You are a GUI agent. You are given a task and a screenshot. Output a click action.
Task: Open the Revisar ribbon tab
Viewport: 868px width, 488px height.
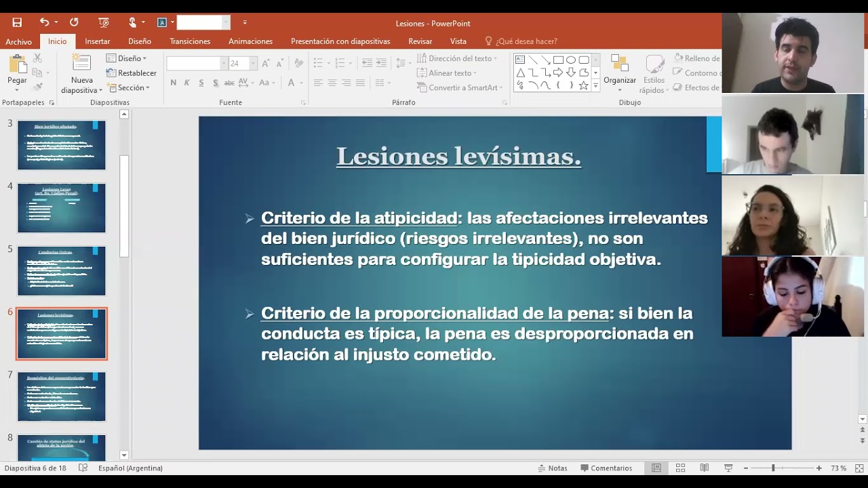pyautogui.click(x=420, y=41)
